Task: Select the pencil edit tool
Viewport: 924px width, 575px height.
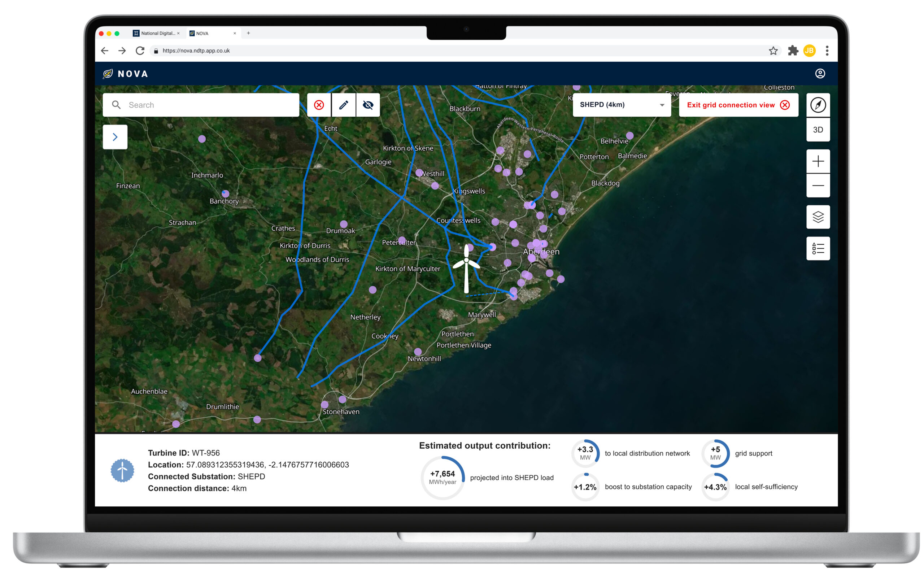Action: click(344, 105)
